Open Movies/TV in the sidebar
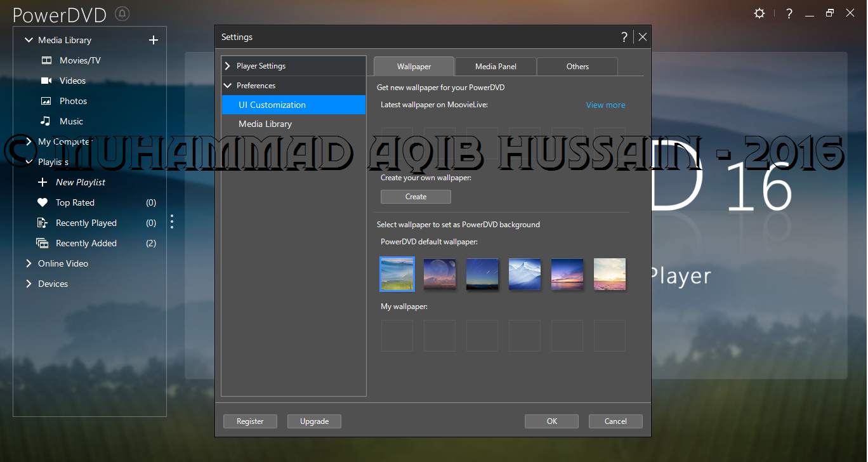The image size is (868, 462). 80,60
